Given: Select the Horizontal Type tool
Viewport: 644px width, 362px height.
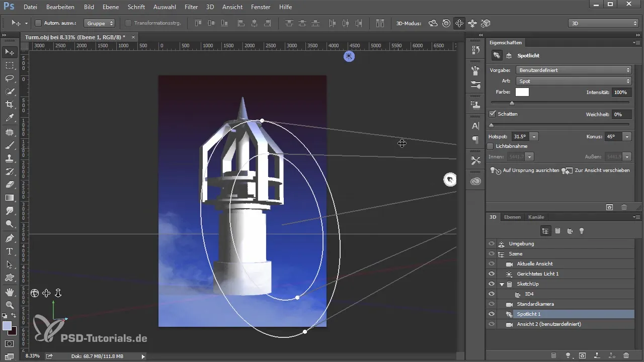Looking at the screenshot, I should point(10,251).
